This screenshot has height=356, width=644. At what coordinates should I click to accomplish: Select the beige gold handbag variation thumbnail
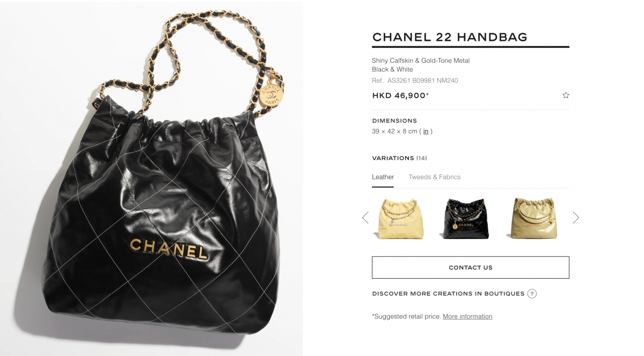click(533, 218)
